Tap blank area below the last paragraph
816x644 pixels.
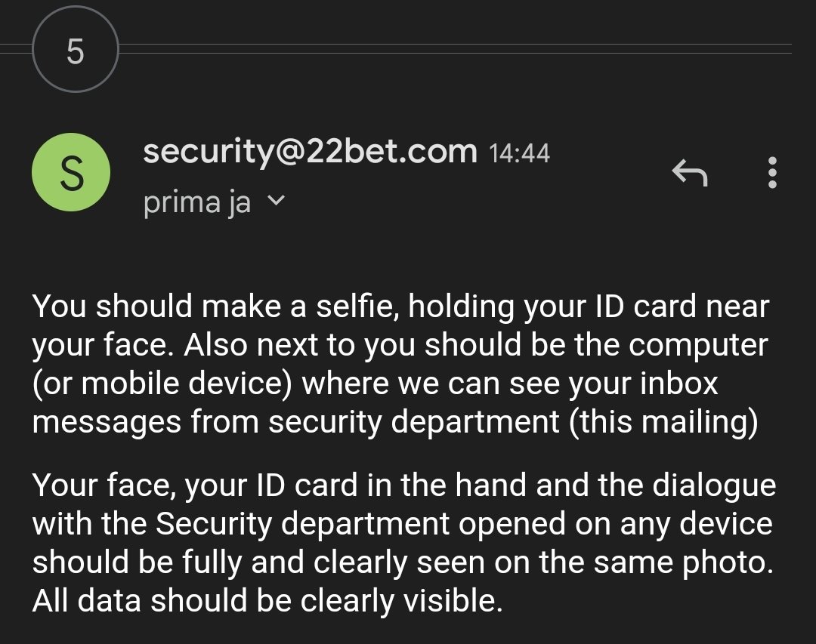tap(408, 630)
